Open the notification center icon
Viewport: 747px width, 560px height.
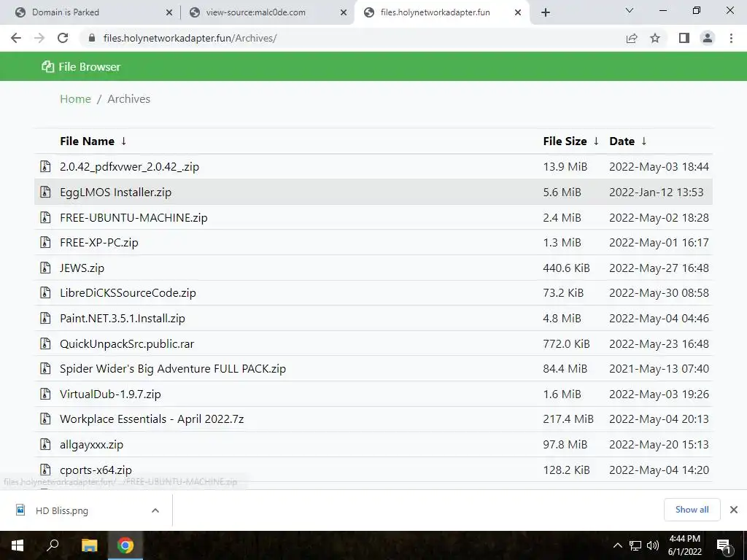tap(724, 546)
